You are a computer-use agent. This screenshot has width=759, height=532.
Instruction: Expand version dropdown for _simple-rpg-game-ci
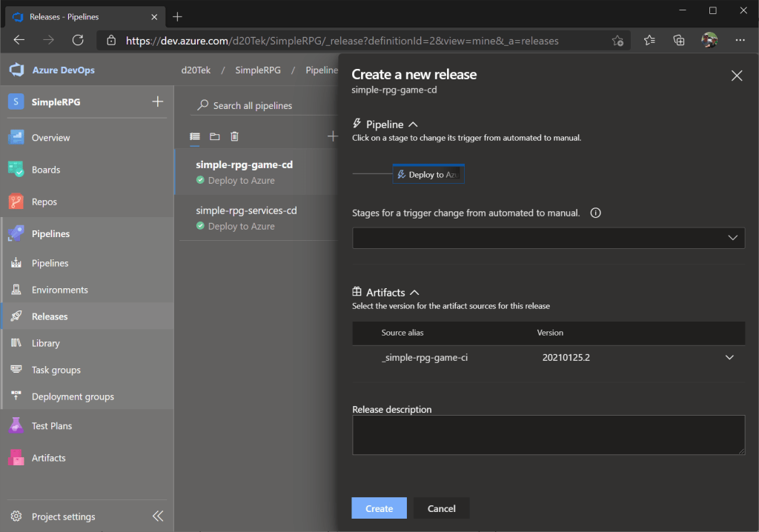coord(729,358)
